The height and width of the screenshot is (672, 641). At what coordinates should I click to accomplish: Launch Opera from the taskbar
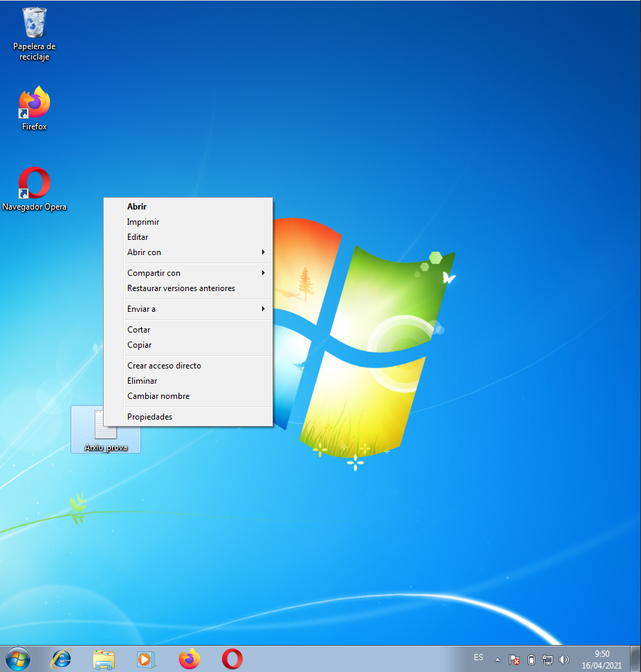click(232, 659)
